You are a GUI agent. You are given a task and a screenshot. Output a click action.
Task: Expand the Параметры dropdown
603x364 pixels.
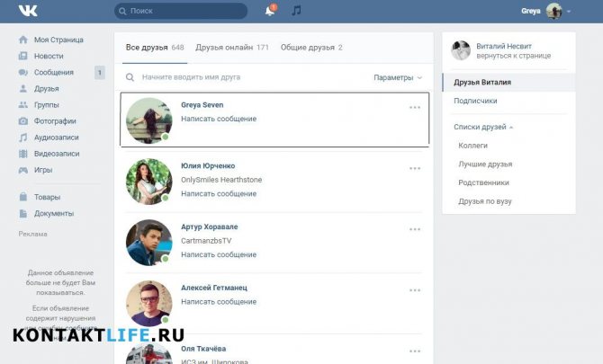[398, 77]
